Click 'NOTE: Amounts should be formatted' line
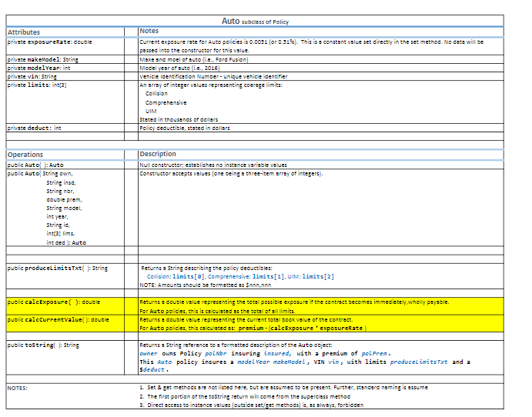 coord(206,285)
